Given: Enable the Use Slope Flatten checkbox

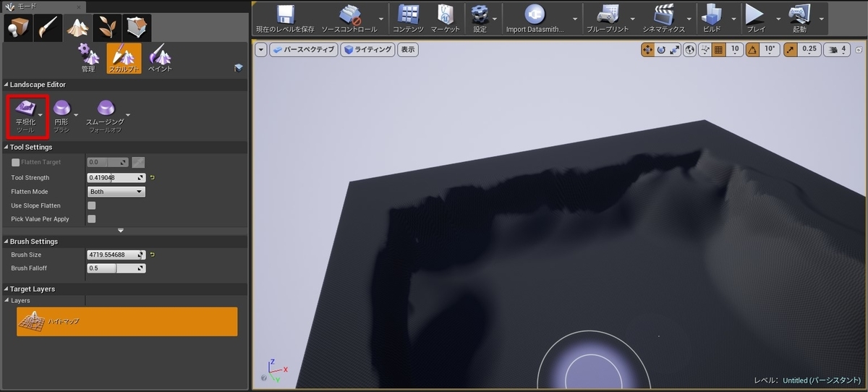Looking at the screenshot, I should coord(91,205).
